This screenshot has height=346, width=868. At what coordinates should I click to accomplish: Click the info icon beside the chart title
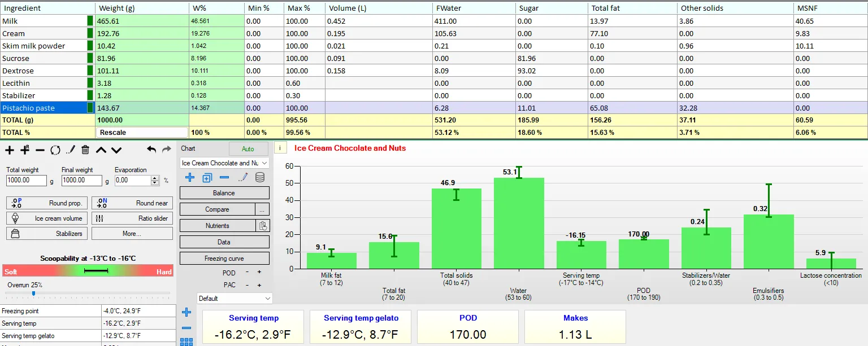point(280,148)
